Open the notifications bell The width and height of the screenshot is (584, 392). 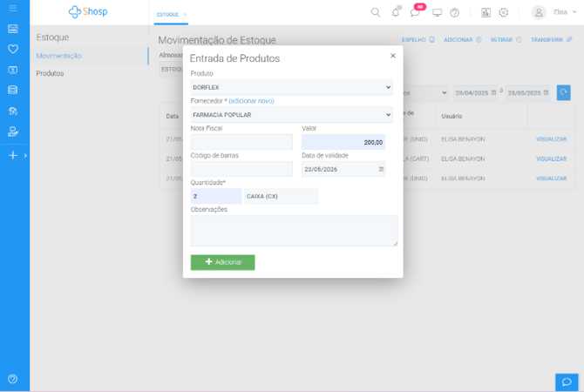click(396, 13)
